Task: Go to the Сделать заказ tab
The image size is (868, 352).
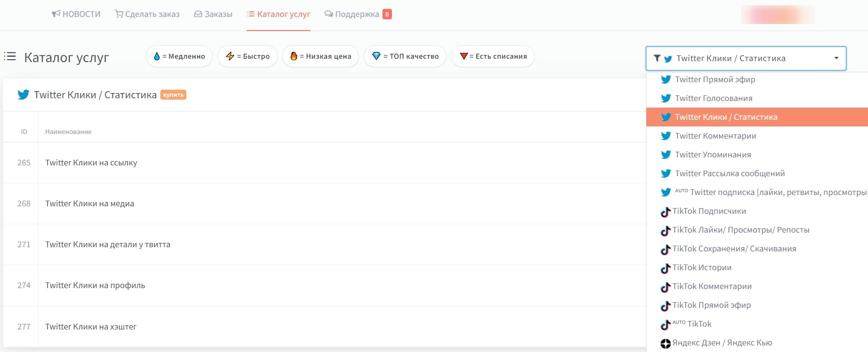Action: 147,14
